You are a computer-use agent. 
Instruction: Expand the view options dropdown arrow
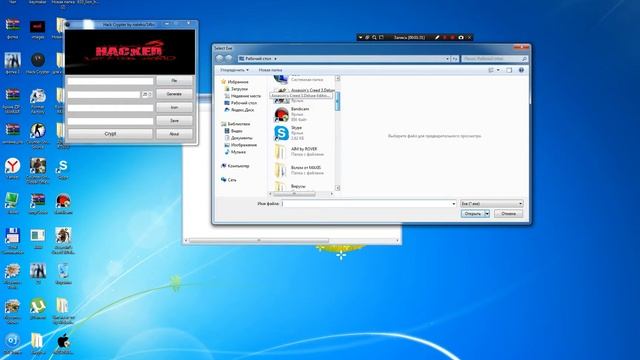tap(498, 70)
